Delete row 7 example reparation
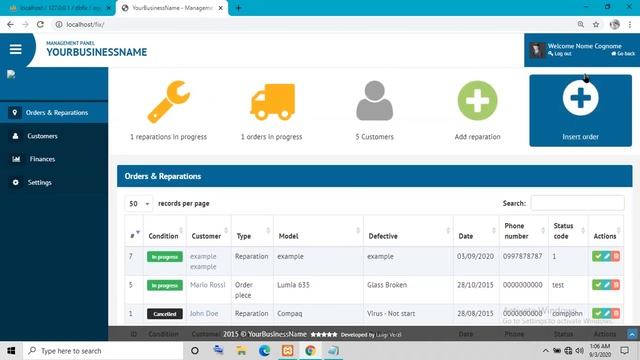Screen dimensions: 640x360 (616, 256)
